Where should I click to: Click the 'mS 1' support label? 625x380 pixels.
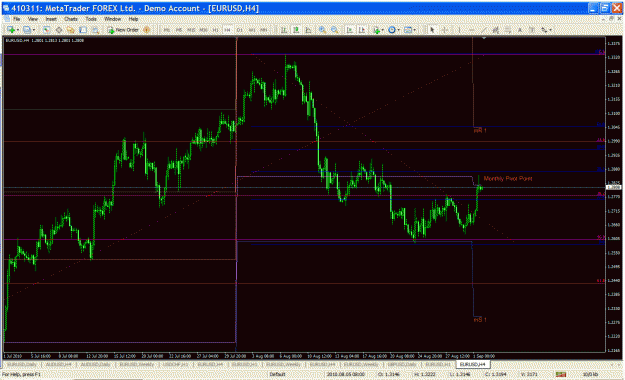(x=480, y=319)
